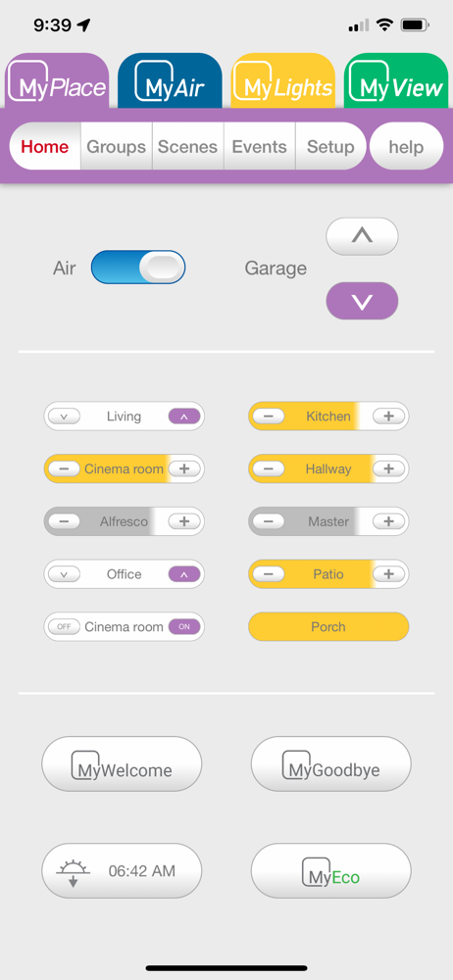Screen dimensions: 453x980
Task: Raise the Living blind with up chevron
Action: tap(184, 416)
